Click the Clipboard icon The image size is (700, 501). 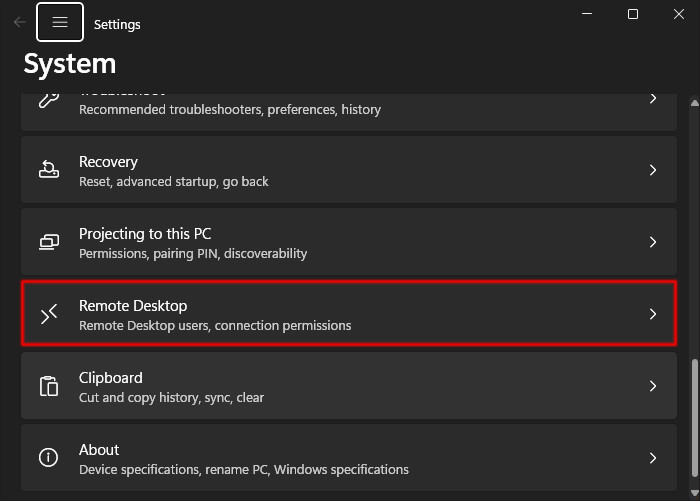(x=49, y=386)
